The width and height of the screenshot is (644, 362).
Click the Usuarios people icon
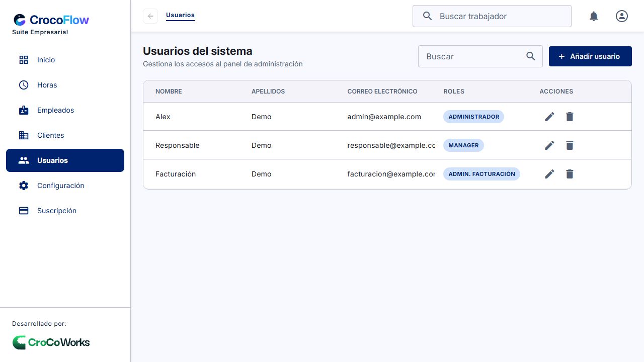tap(24, 160)
